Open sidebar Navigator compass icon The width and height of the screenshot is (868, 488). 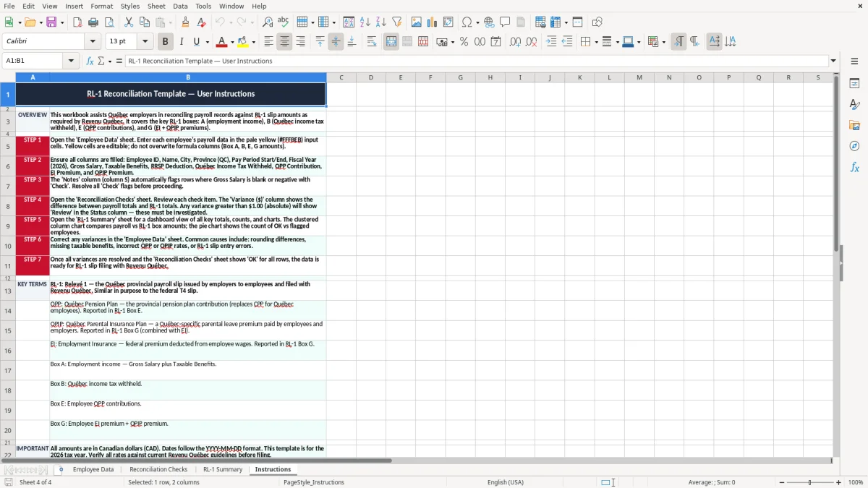(x=854, y=146)
